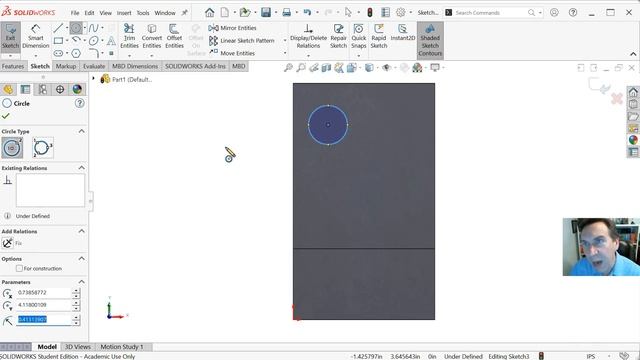Viewport: 640px width, 360px height.
Task: Click Exit Sketch button
Action: 10,37
